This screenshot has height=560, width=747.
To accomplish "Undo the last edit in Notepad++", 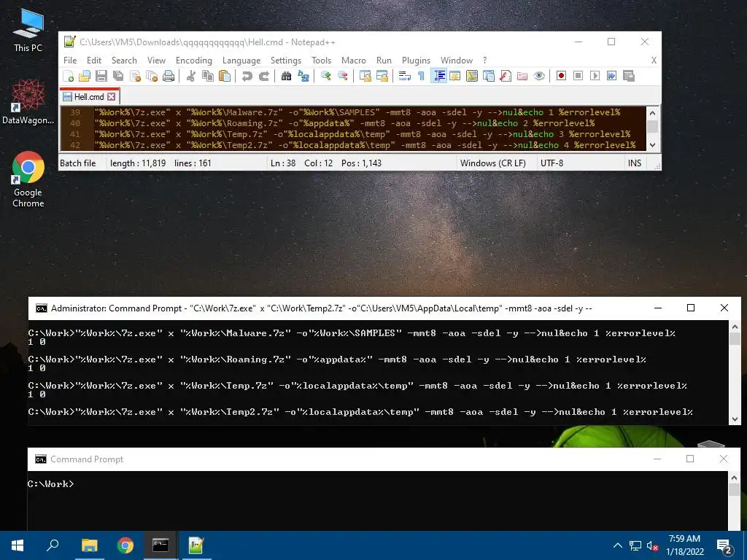I will tap(247, 76).
